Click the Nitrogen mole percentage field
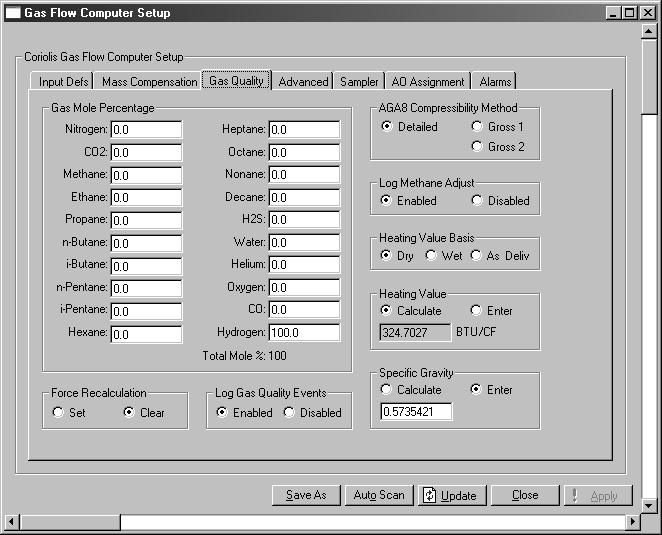662x535 pixels. 146,129
